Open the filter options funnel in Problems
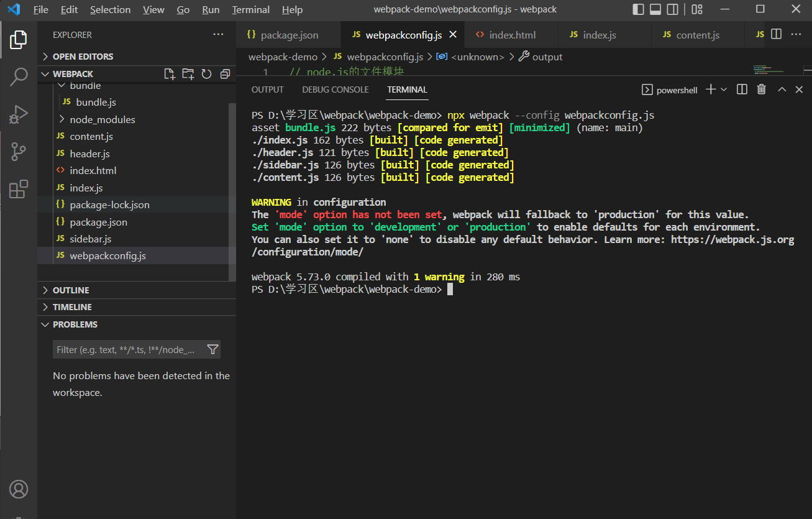The width and height of the screenshot is (812, 519). coord(212,349)
